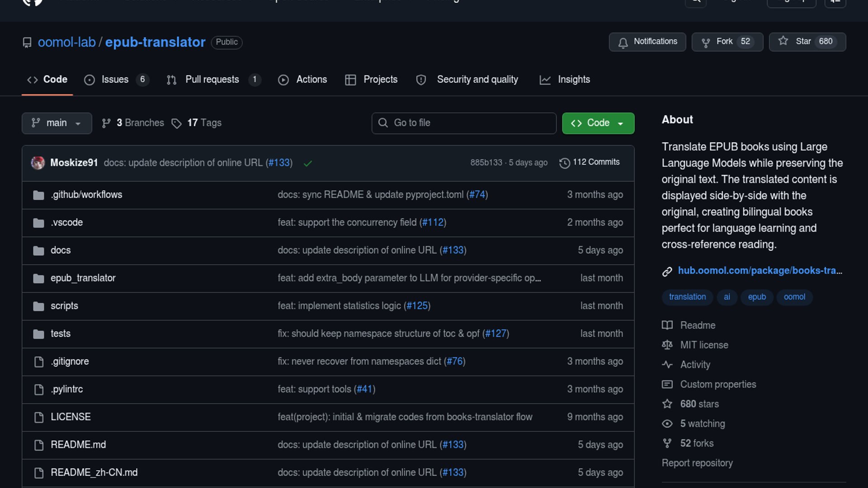Switch to the Issues tab
The height and width of the screenshot is (488, 868).
pyautogui.click(x=116, y=80)
